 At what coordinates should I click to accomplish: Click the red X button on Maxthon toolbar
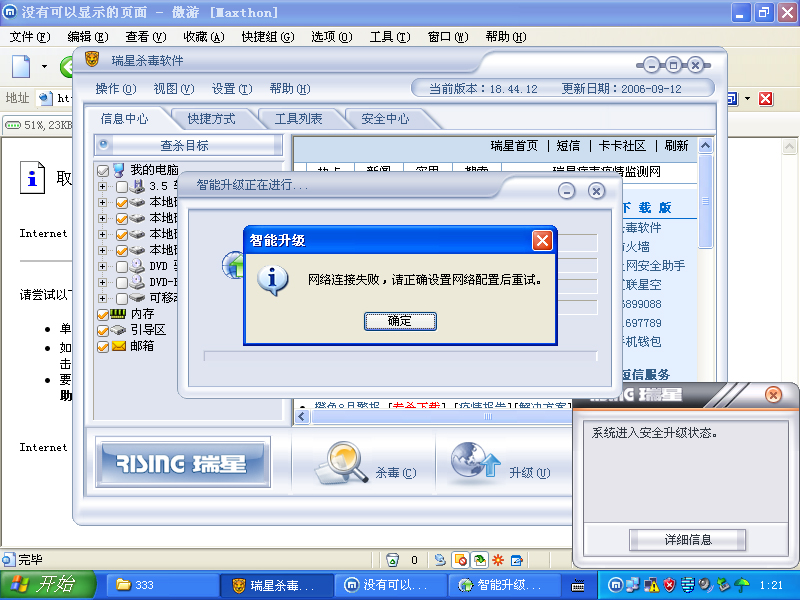[765, 98]
